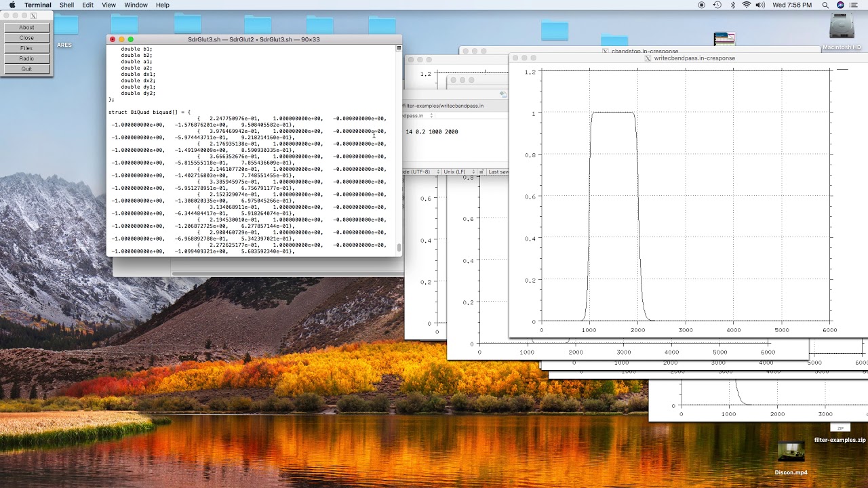Click the Bluetooth status icon

733,5
